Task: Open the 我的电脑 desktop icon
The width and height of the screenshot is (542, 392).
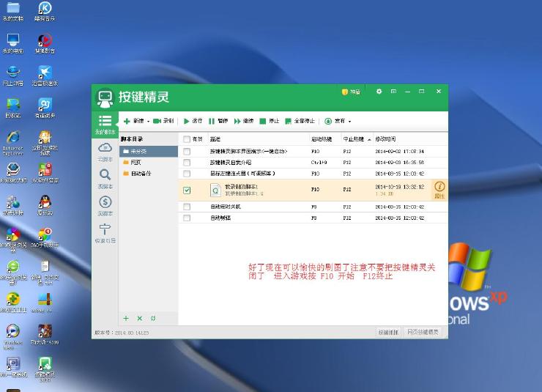Action: 13,43
